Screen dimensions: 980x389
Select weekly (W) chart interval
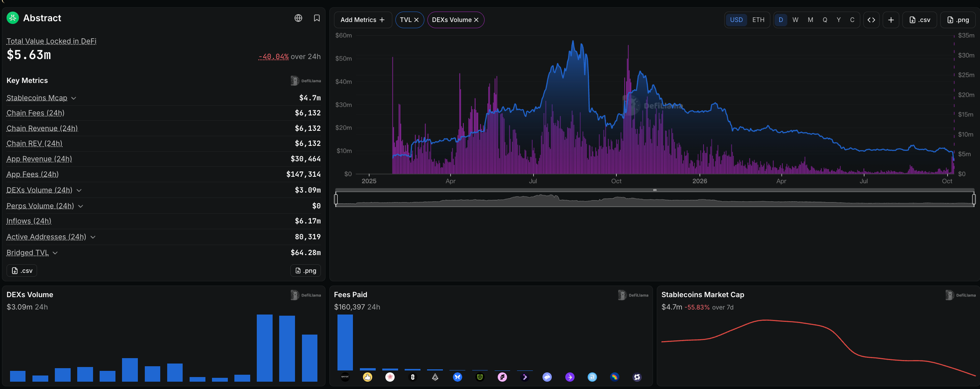tap(795, 20)
